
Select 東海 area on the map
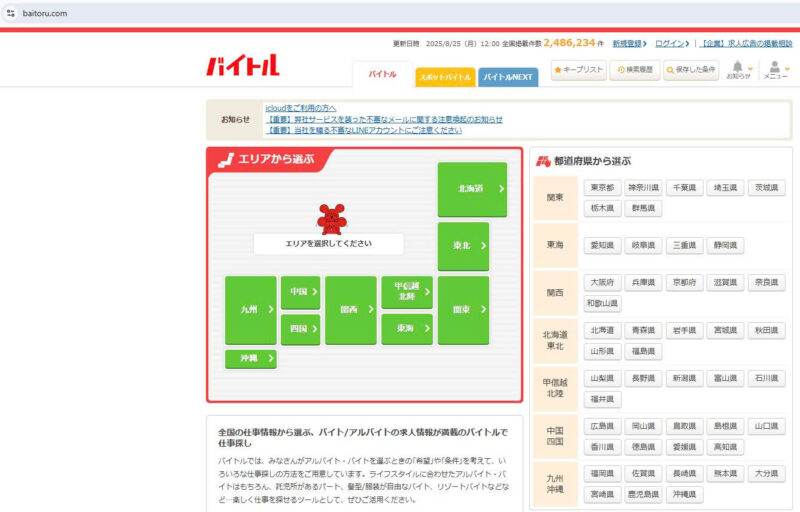coord(407,329)
